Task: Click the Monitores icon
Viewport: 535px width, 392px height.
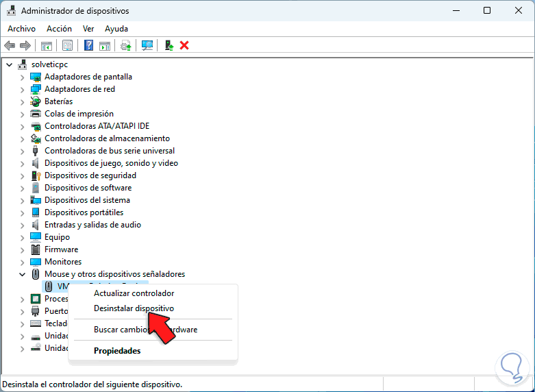Action: point(36,262)
